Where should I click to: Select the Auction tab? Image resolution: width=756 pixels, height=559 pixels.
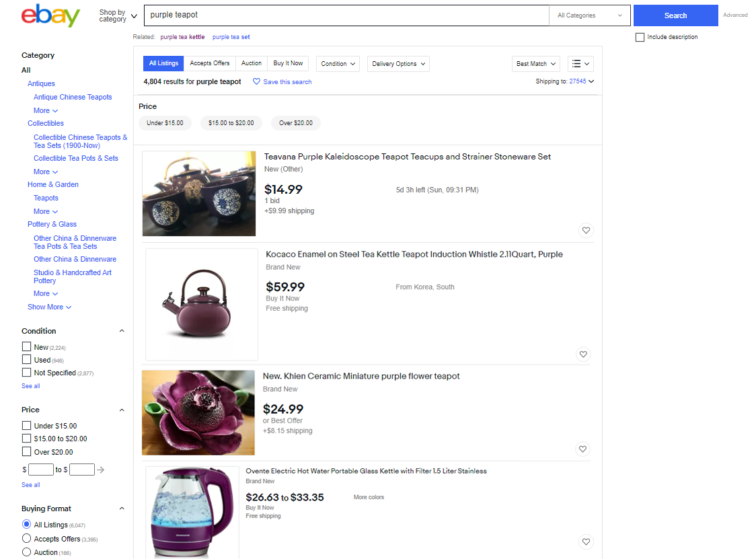(251, 63)
